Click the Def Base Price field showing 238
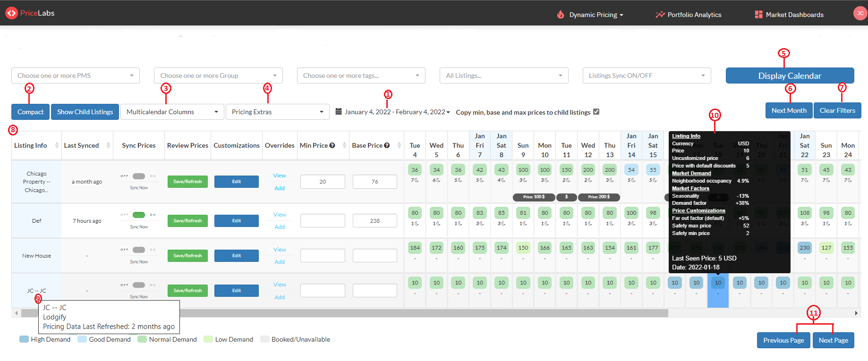Image resolution: width=868 pixels, height=361 pixels. pyautogui.click(x=375, y=221)
